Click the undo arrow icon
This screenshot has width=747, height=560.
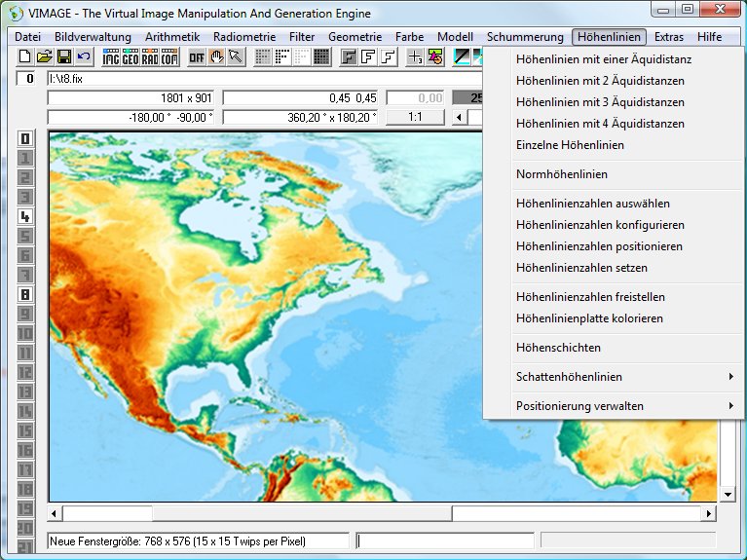click(83, 57)
